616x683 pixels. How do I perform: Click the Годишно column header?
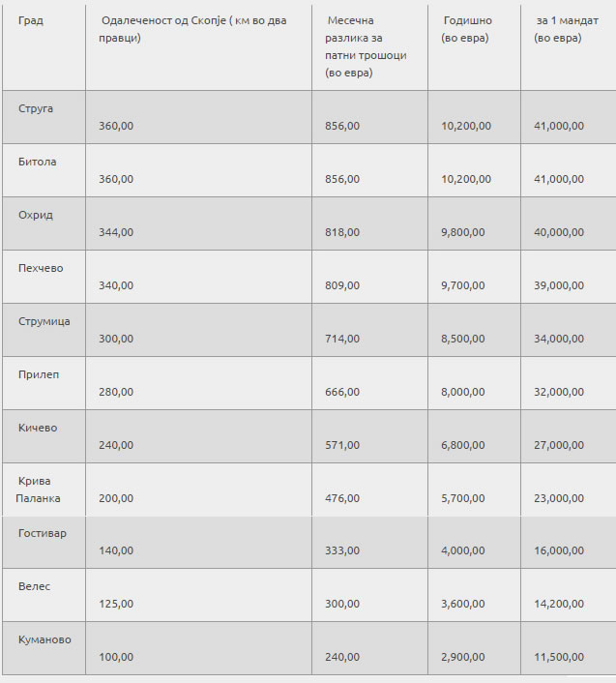click(x=467, y=29)
